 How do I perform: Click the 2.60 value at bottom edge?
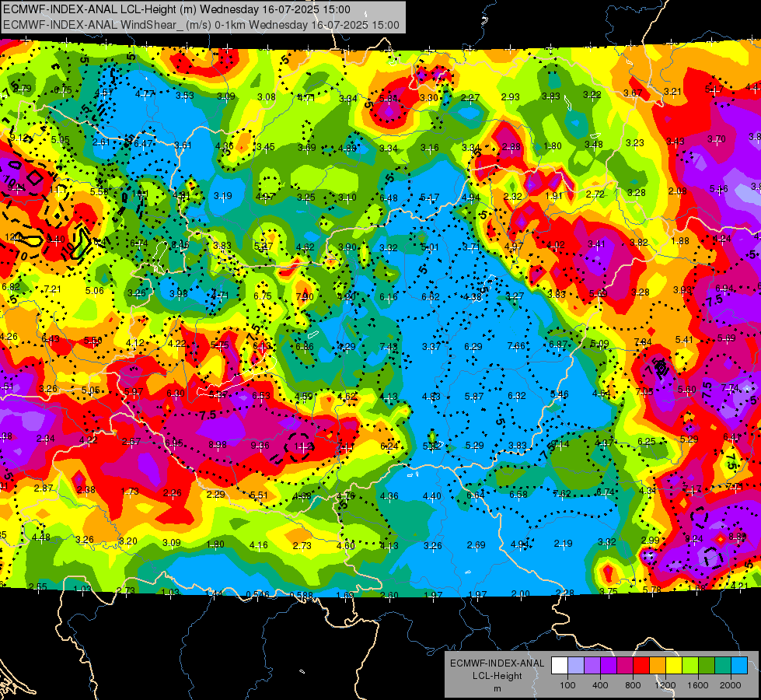point(389,595)
